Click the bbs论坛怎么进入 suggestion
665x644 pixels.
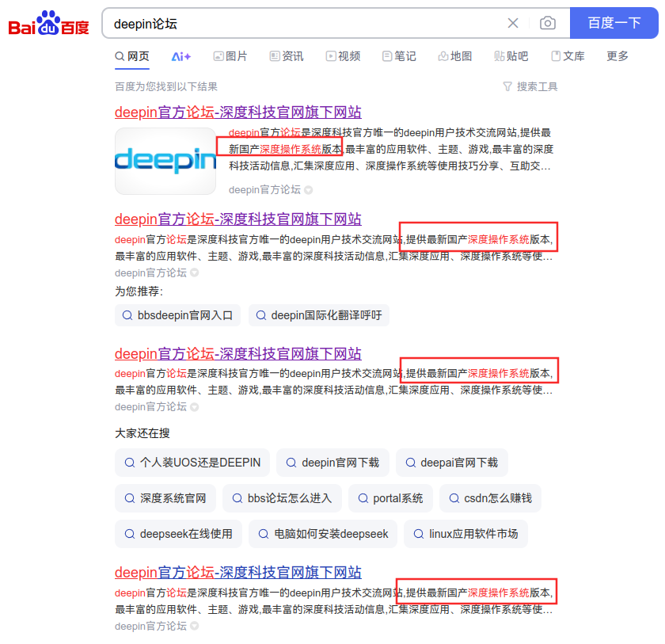[x=282, y=498]
